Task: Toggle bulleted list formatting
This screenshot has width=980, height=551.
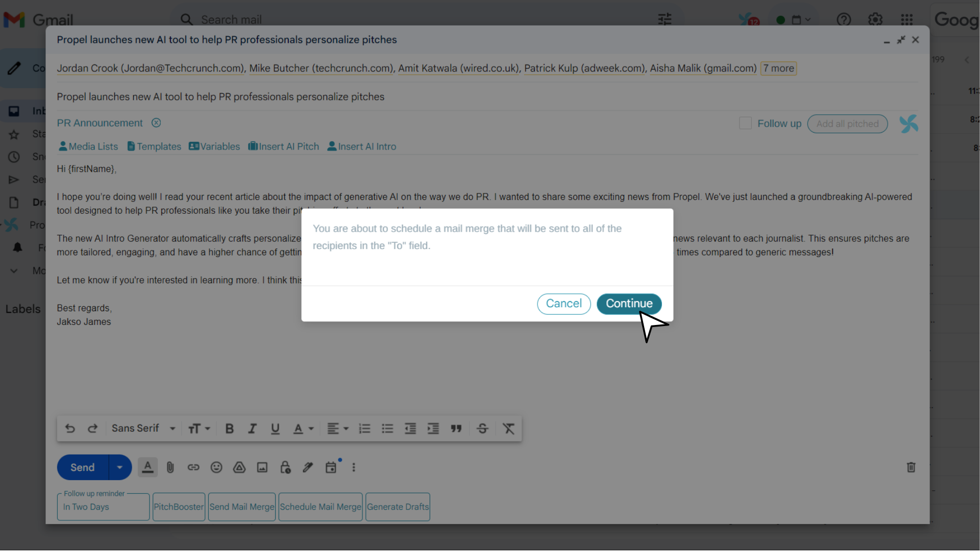Action: click(387, 429)
